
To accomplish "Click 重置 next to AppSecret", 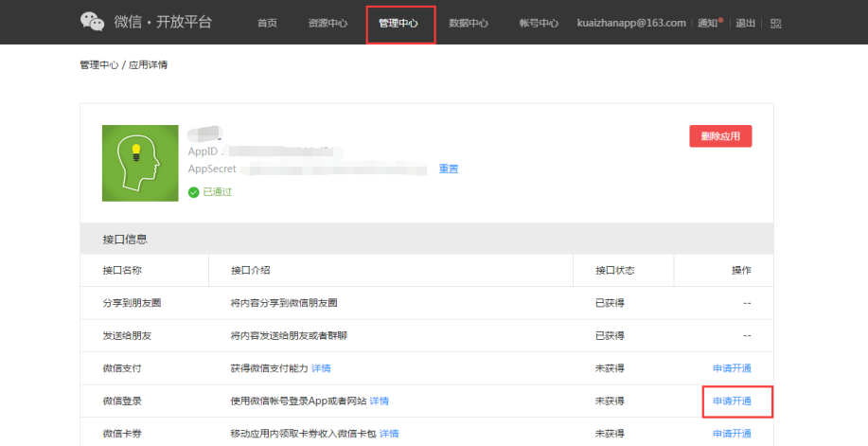I will (449, 169).
